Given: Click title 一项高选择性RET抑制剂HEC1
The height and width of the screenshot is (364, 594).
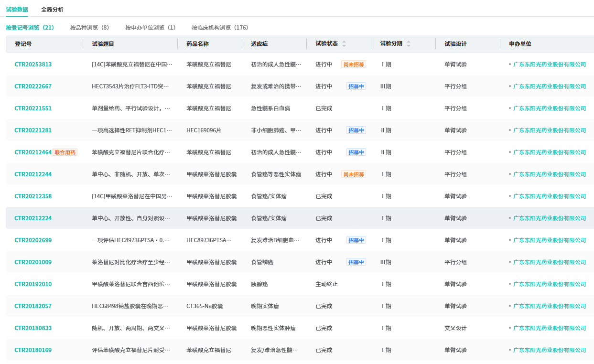Looking at the screenshot, I should click(132, 130).
